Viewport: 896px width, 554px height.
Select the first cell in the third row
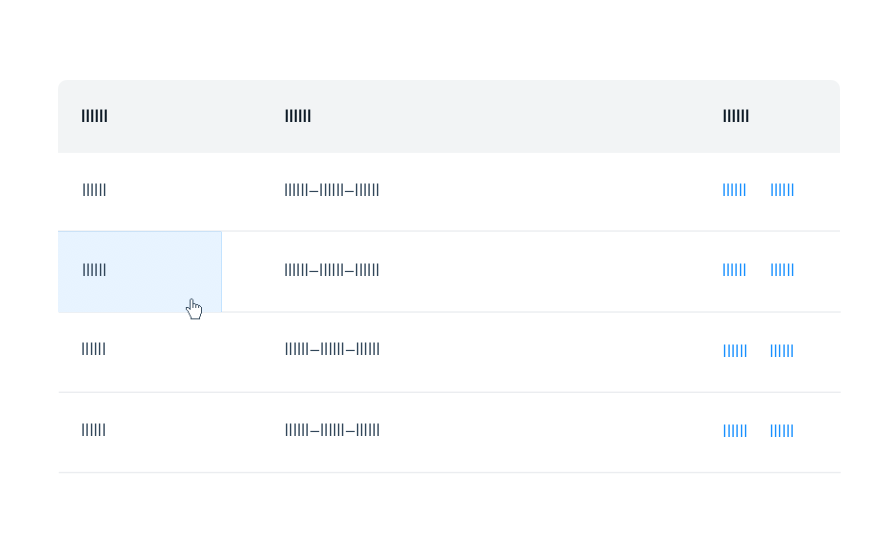[94, 349]
